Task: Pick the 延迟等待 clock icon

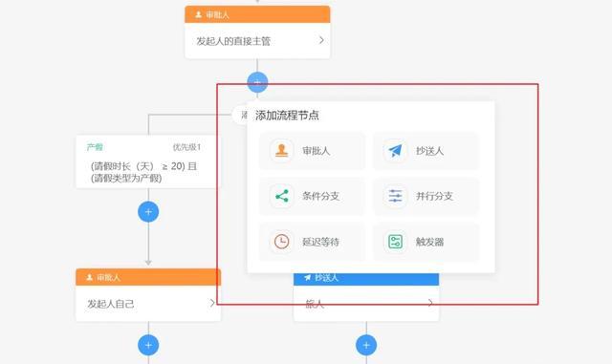Action: [281, 242]
